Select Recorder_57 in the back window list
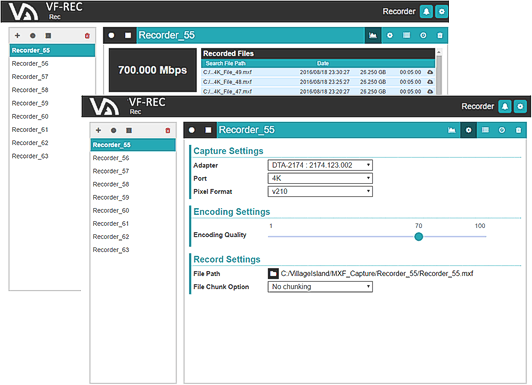 click(52, 77)
